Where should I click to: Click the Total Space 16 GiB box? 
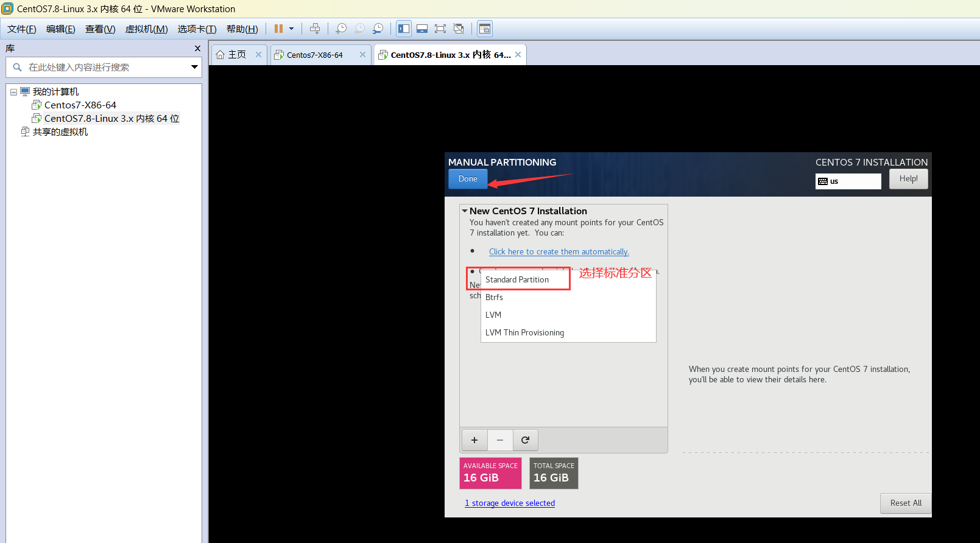coord(554,473)
